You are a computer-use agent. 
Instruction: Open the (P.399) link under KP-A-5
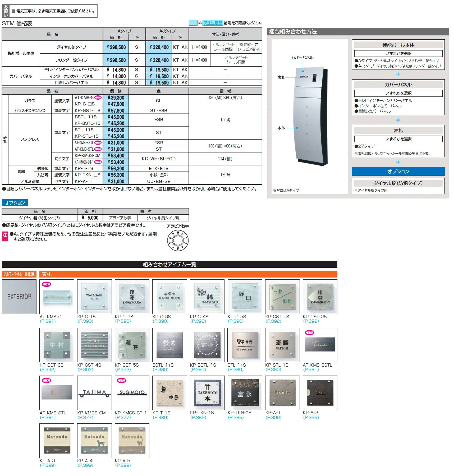click(x=123, y=465)
